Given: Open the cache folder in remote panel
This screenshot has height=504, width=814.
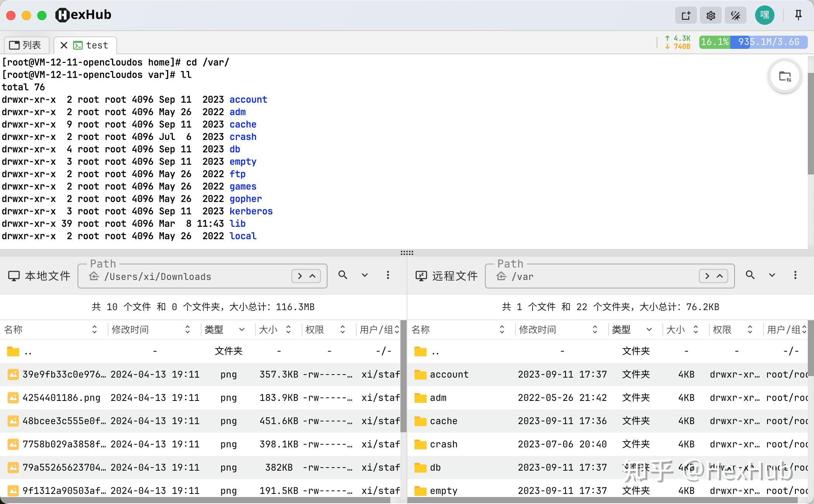Looking at the screenshot, I should (443, 421).
